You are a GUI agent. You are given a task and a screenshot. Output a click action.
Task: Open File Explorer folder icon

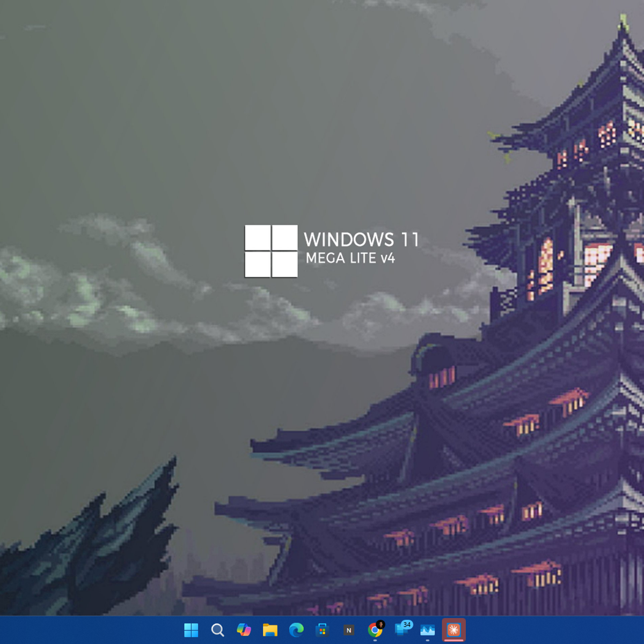pyautogui.click(x=270, y=630)
